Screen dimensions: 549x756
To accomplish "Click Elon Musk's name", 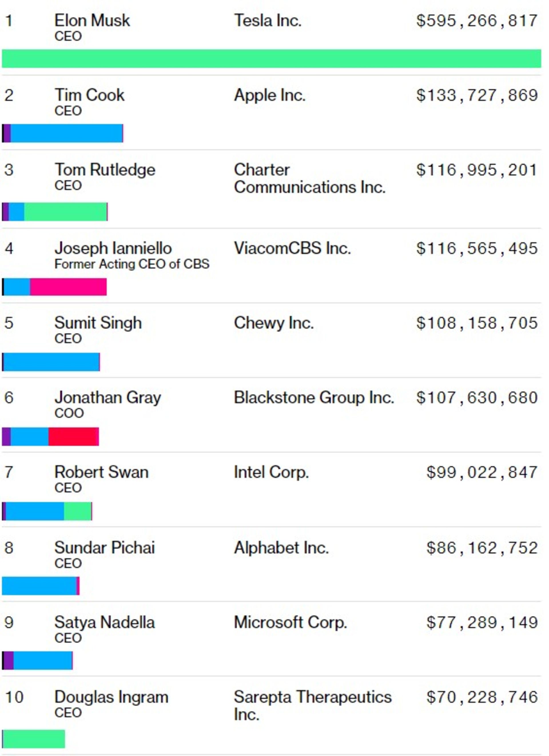I will click(x=92, y=21).
